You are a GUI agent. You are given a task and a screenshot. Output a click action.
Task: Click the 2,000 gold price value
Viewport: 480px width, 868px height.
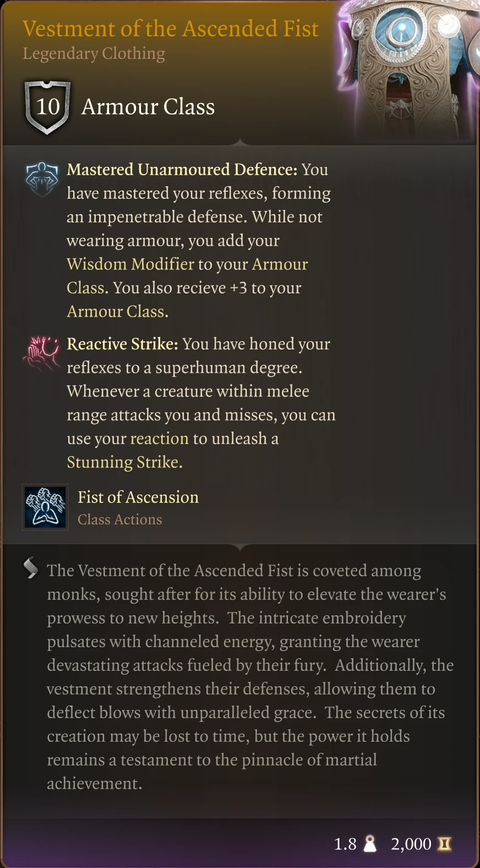coord(411,844)
